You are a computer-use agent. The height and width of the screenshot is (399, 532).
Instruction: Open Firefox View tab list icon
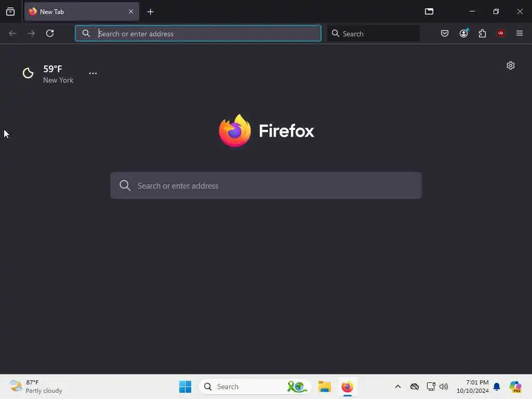10,11
